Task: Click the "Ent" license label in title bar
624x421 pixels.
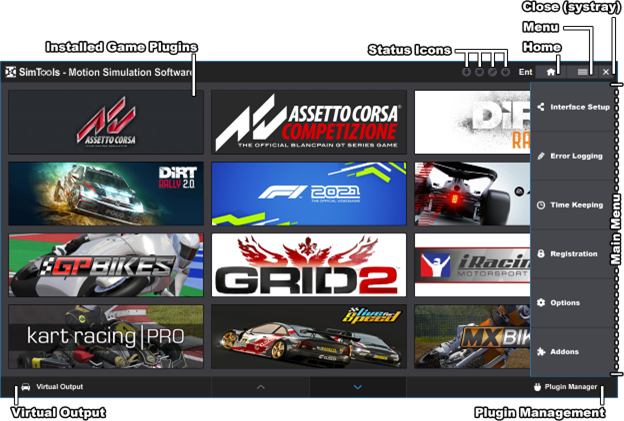Action: click(525, 72)
